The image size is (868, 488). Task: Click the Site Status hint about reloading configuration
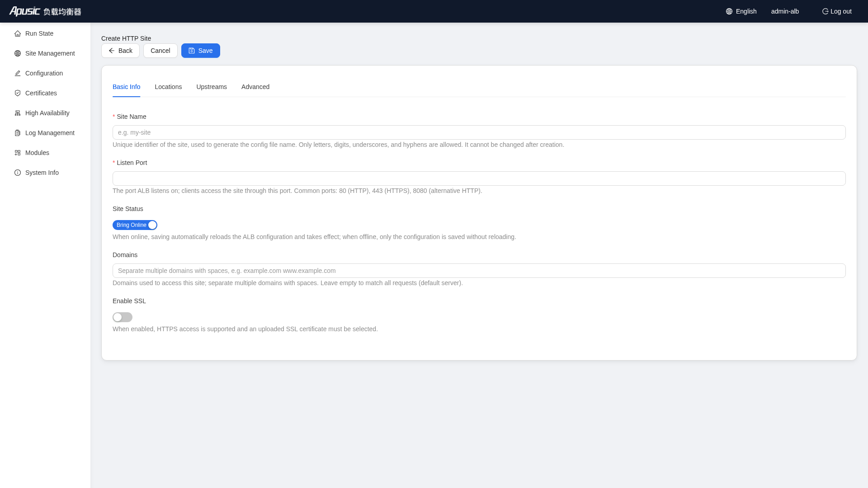point(314,237)
